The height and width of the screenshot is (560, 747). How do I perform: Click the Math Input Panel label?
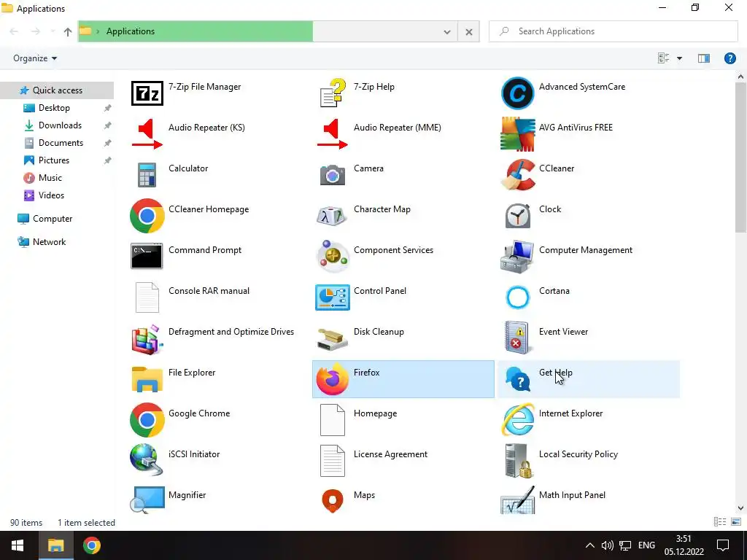[x=572, y=495]
